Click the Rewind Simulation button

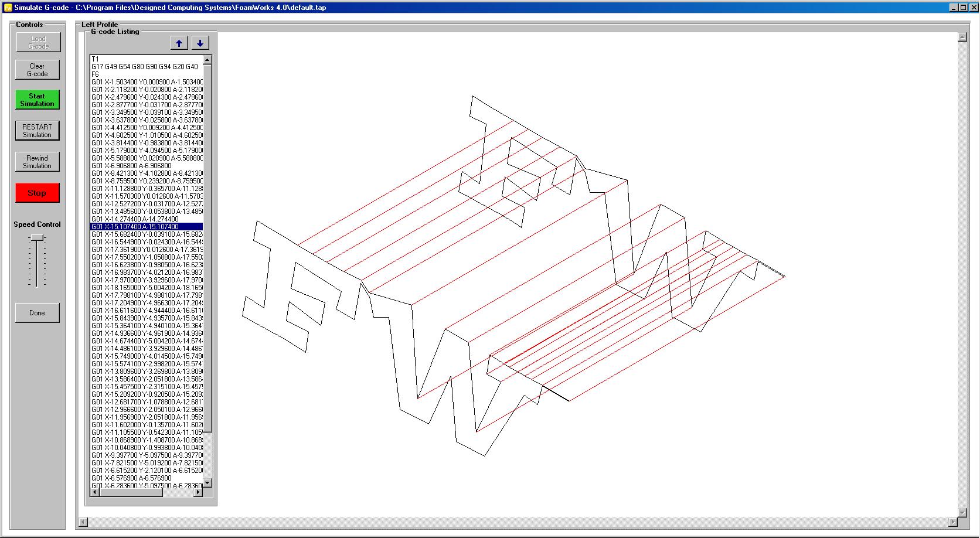point(37,161)
